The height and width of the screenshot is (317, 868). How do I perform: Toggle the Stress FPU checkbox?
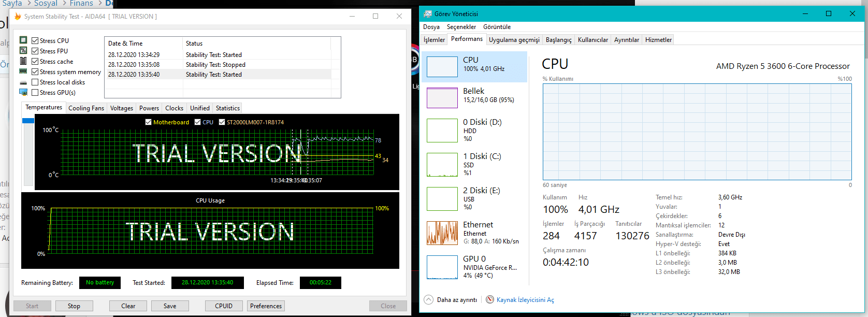35,51
